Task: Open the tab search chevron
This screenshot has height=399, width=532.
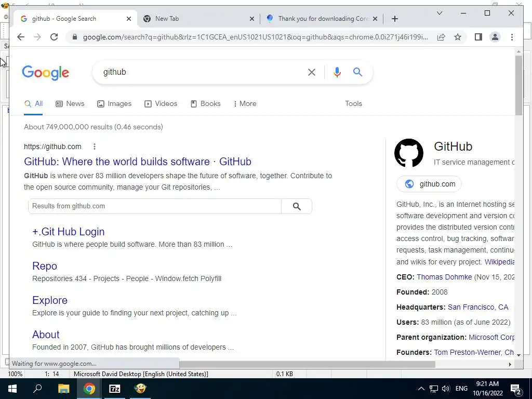Action: coord(440,13)
